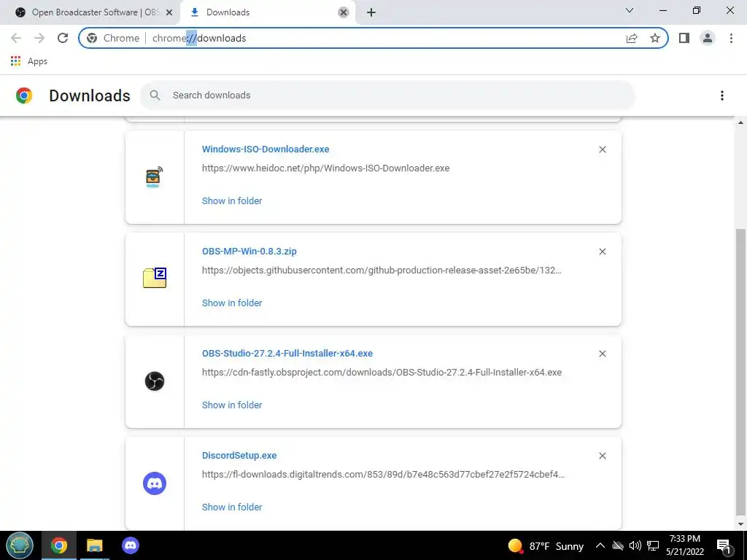Open OBS-MP-Win-0.8.3.zip file link

click(249, 251)
